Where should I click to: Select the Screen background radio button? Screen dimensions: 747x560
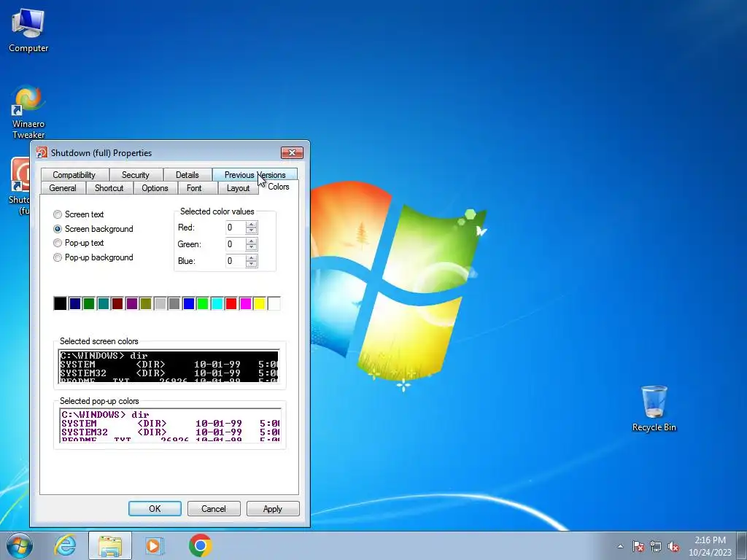pyautogui.click(x=58, y=228)
